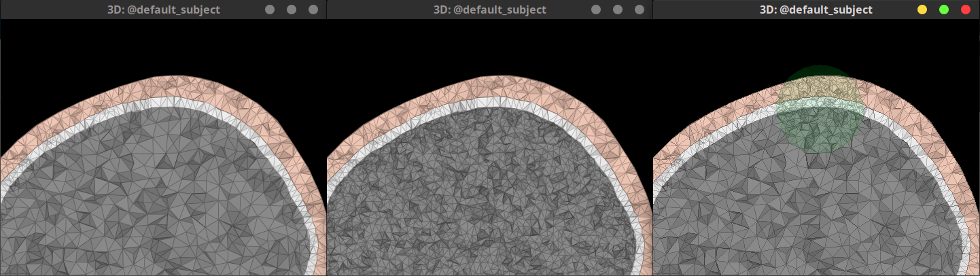This screenshot has width=980, height=276.
Task: Click the last gray button in left window title bar
Action: coord(313,10)
